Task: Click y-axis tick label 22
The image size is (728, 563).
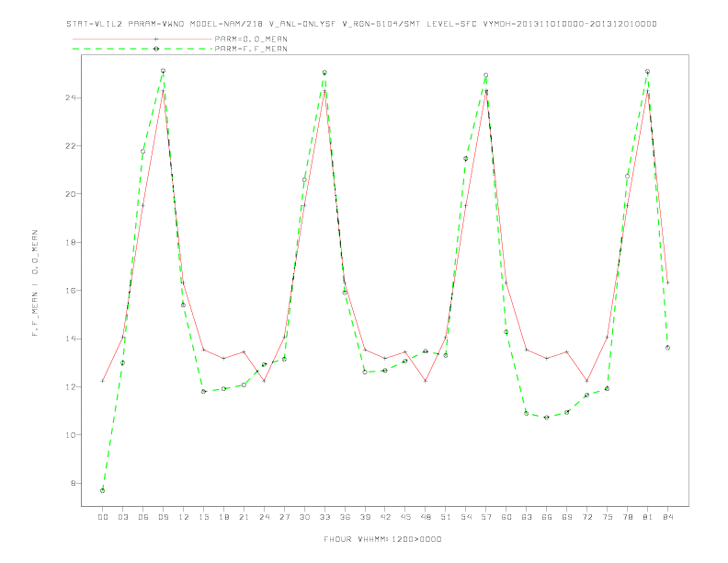Action: tap(71, 146)
